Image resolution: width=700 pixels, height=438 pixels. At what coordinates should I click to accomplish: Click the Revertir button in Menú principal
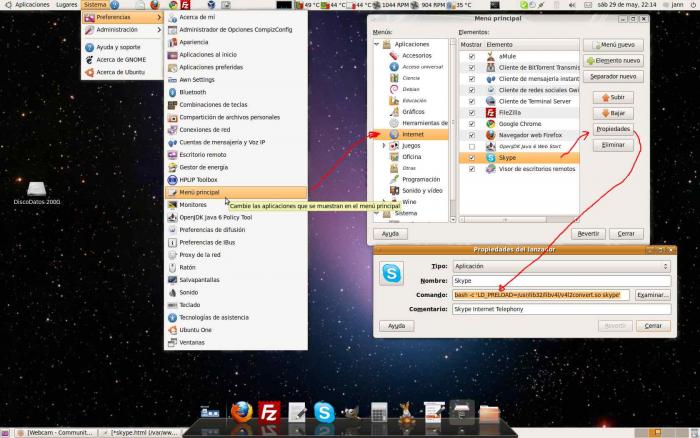point(588,234)
